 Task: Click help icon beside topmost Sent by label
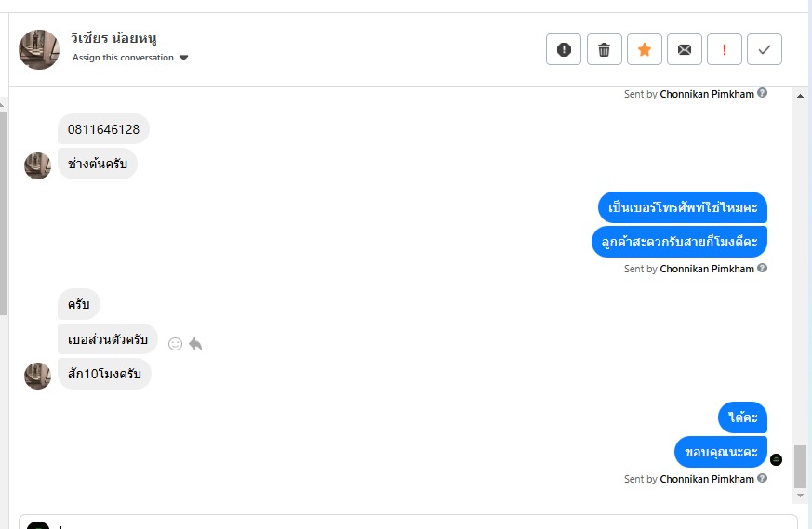(x=763, y=93)
